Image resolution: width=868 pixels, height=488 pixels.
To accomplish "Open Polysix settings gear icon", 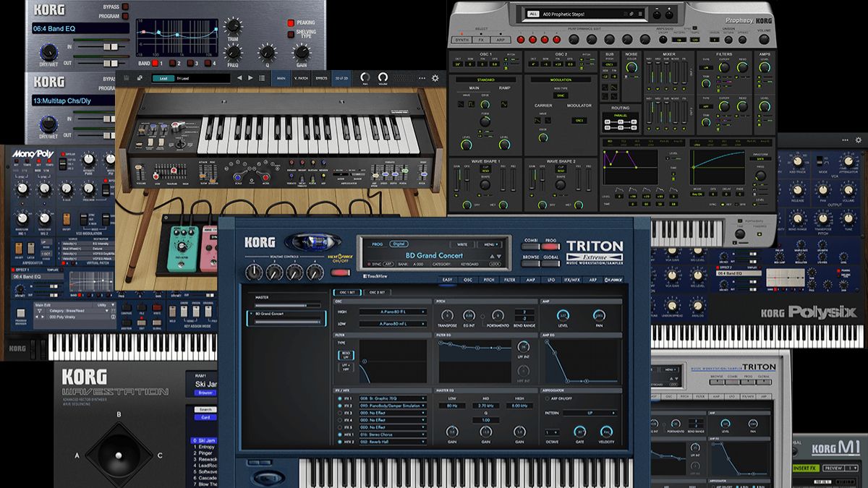I will [858, 140].
